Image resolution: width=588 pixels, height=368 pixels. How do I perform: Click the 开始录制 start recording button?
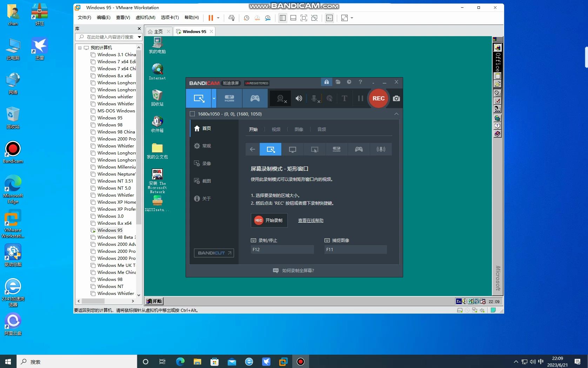(269, 220)
